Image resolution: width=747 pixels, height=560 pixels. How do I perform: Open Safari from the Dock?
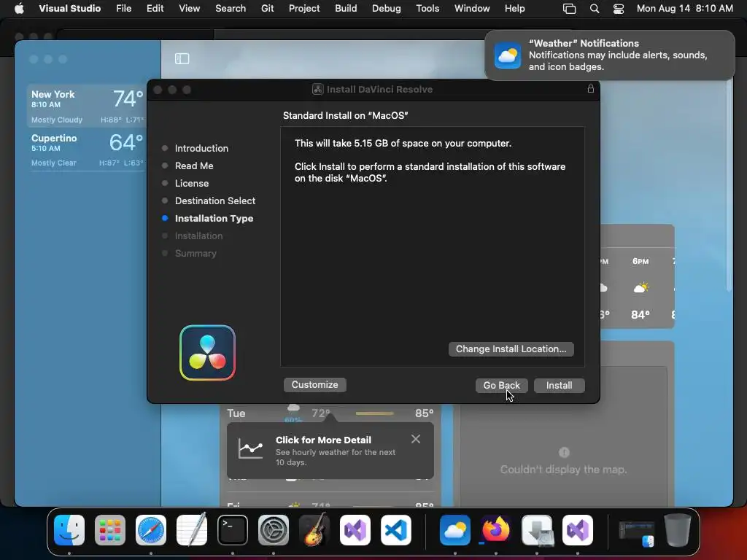click(x=151, y=530)
